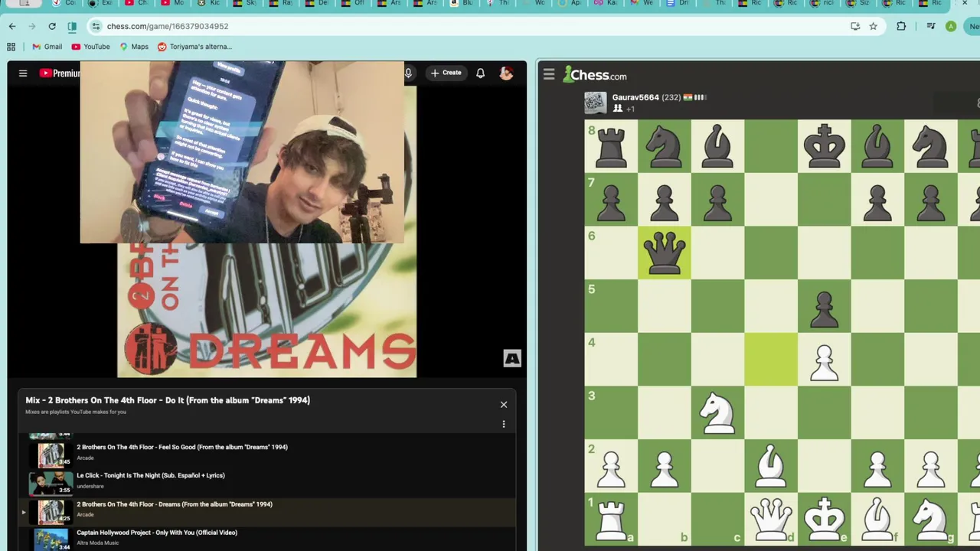Select the black rook on a8
Viewport: 980px width, 551px height.
click(x=611, y=146)
